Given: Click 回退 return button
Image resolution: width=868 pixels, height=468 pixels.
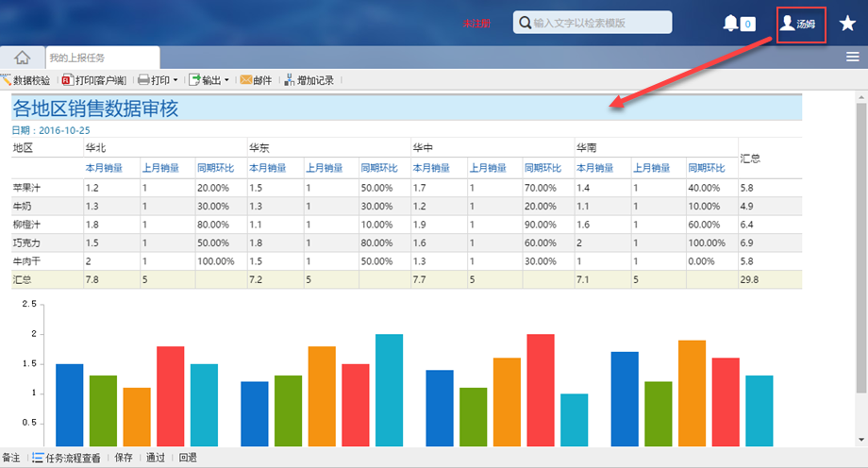Looking at the screenshot, I should (x=187, y=458).
